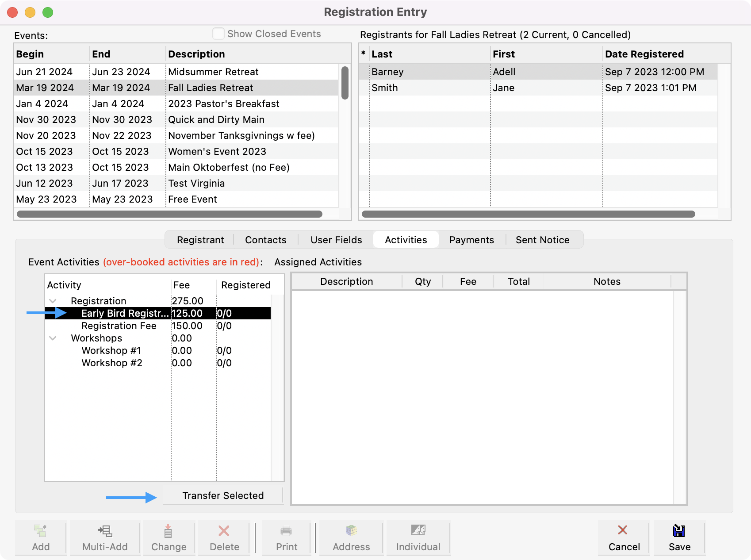Viewport: 751px width, 560px height.
Task: Select Workshop #1 in activity tree
Action: click(x=111, y=351)
